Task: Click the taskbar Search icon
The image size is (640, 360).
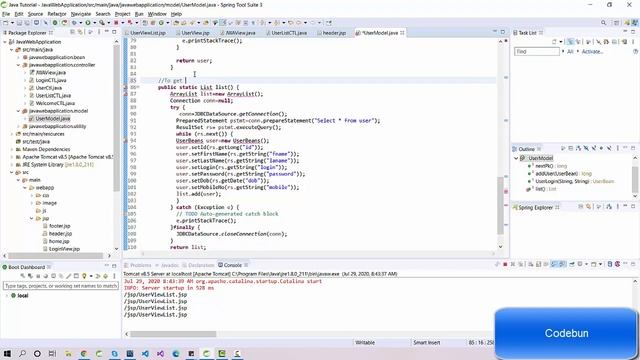Action: tap(22, 353)
